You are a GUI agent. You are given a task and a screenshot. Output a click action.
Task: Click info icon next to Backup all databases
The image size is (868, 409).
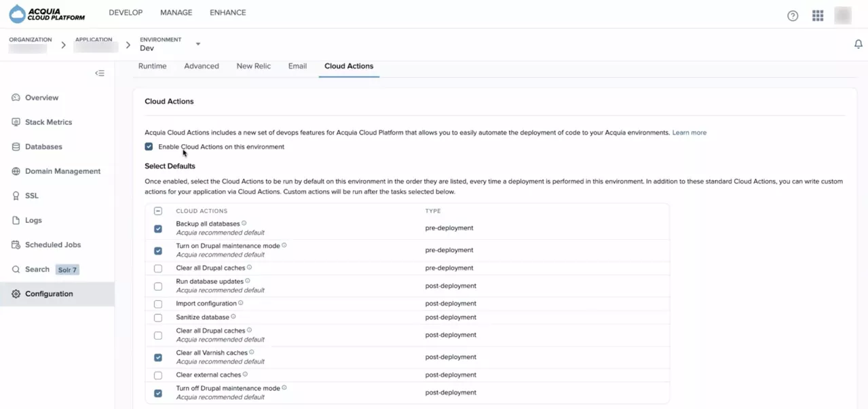tap(244, 224)
